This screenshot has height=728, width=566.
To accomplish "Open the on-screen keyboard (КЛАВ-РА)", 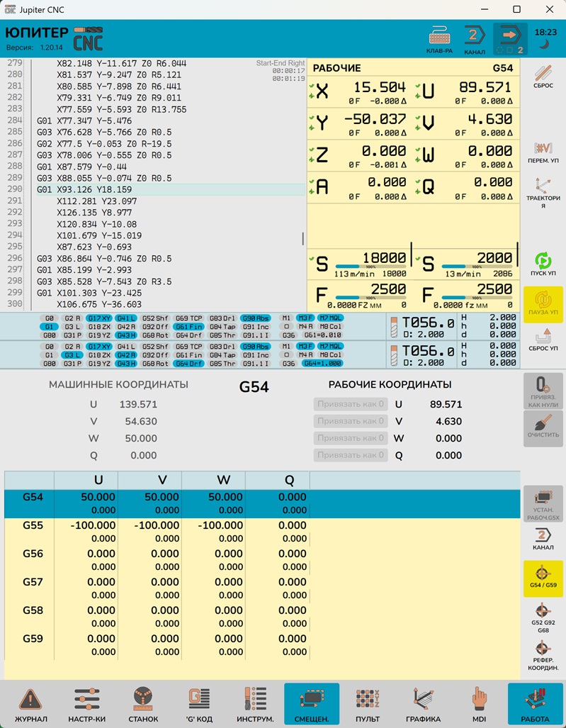I will click(x=439, y=40).
